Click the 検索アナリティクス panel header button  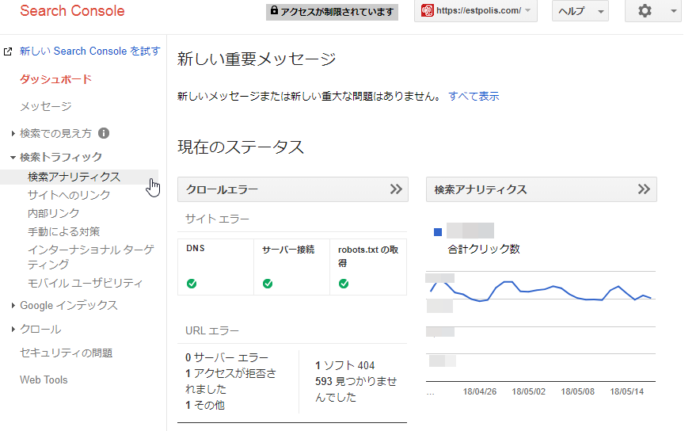coord(541,189)
